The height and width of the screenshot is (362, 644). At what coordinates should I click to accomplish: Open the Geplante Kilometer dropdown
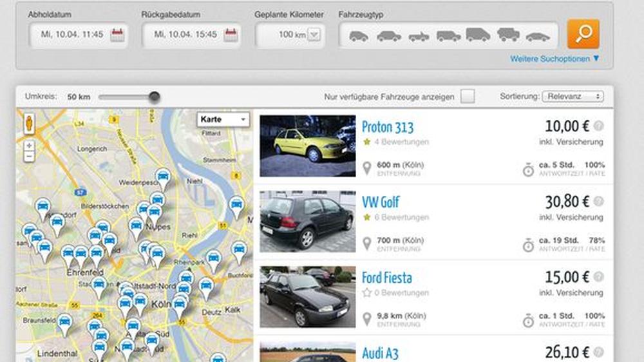click(x=314, y=35)
